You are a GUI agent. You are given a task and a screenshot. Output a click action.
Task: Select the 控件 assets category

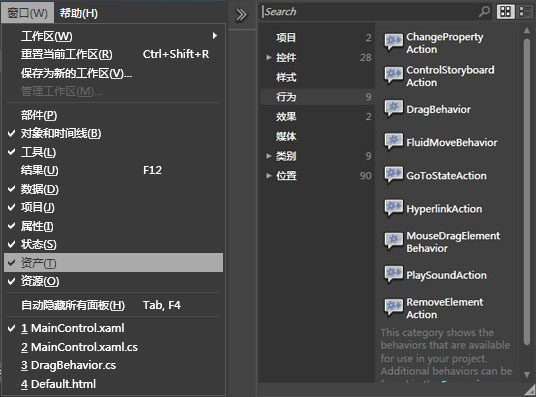click(x=318, y=57)
